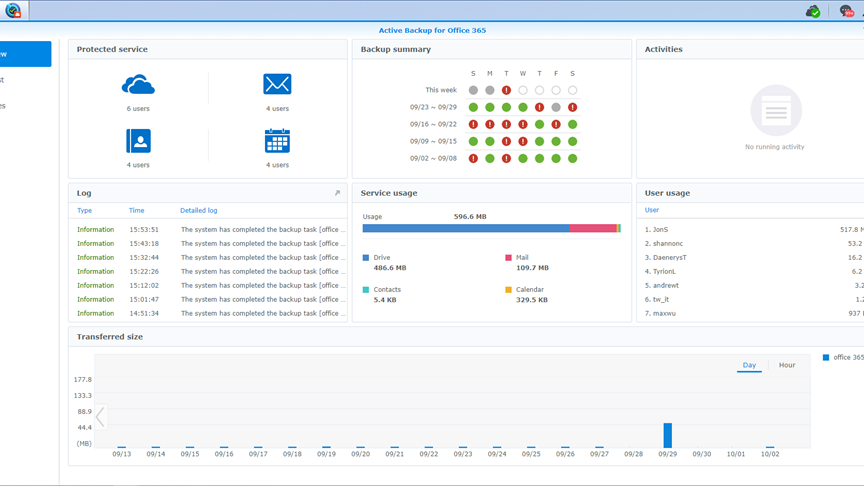Click the Active Backup for Office 365 title
Screen dimensions: 864x486
433,30
